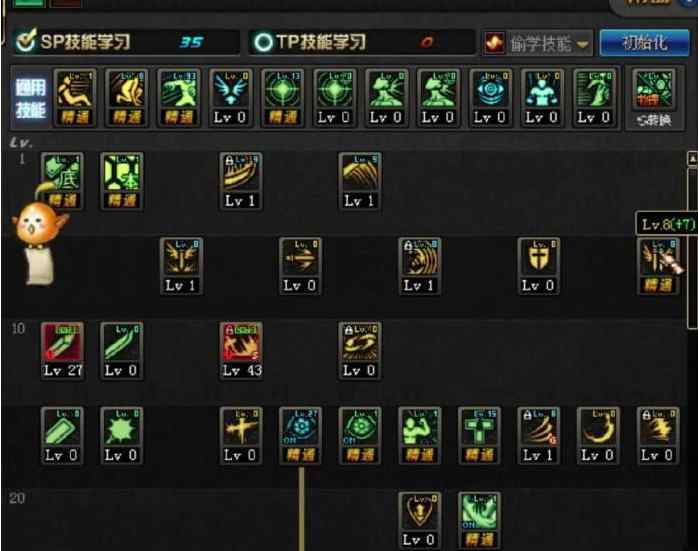
Task: Check the SP技能学习 checkmark
Action: [x=25, y=41]
